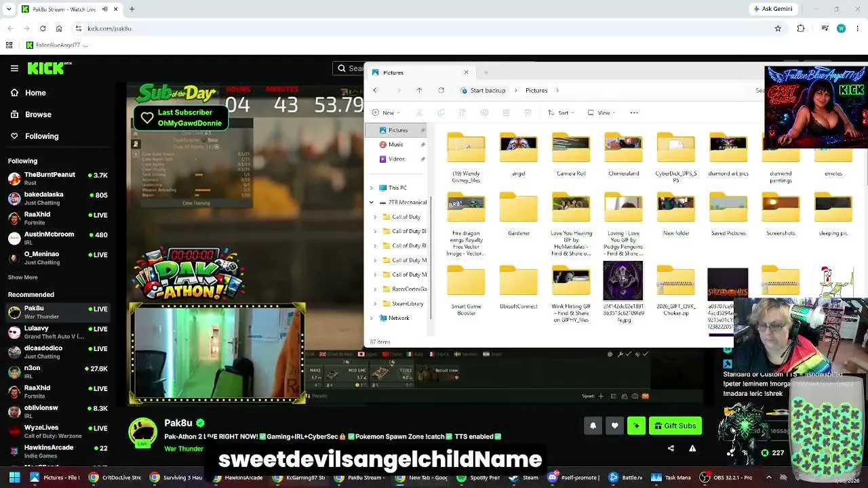Viewport: 868px width, 488px height.
Task: Select WyzeLives in Recommended list
Action: pos(59,431)
